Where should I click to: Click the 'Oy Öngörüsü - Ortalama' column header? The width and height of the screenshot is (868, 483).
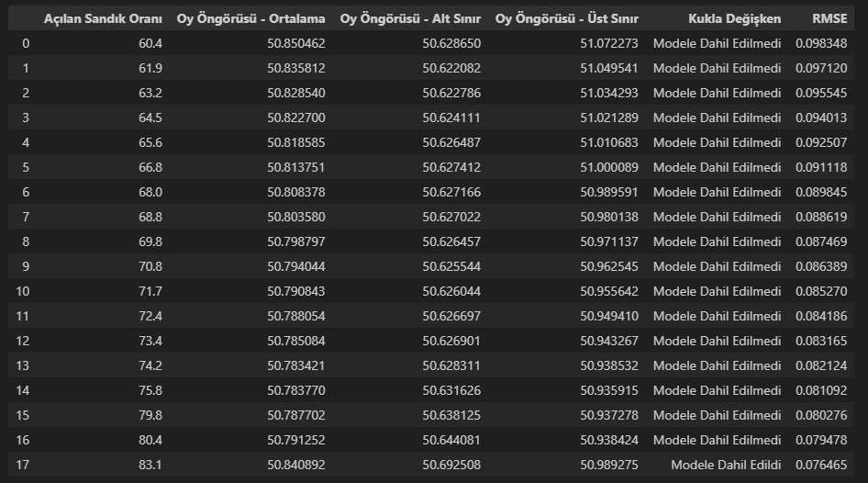(250, 18)
